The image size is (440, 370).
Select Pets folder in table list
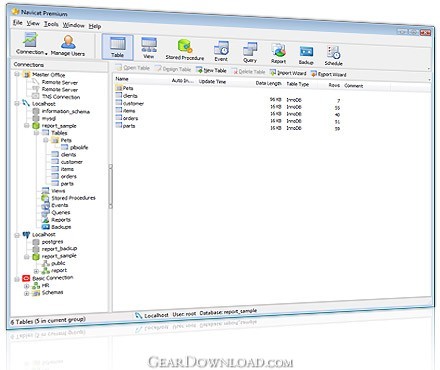(124, 88)
